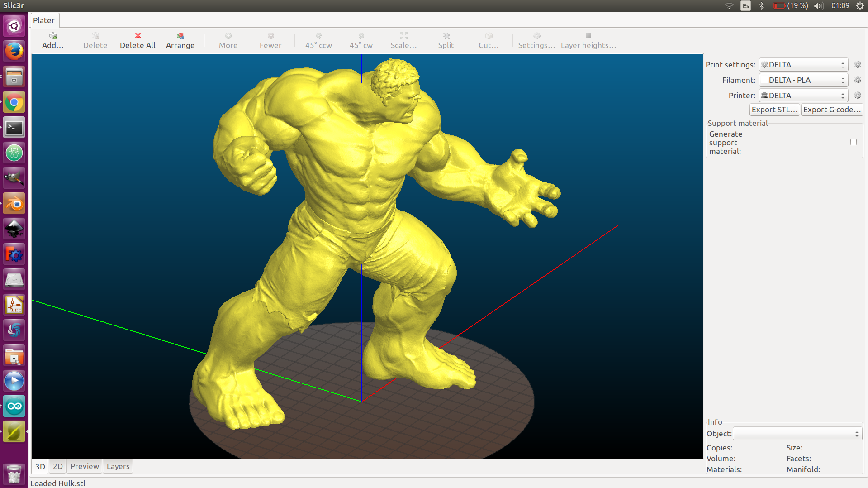868x488 pixels.
Task: Launch FreeCAD from the launcher
Action: [14, 254]
